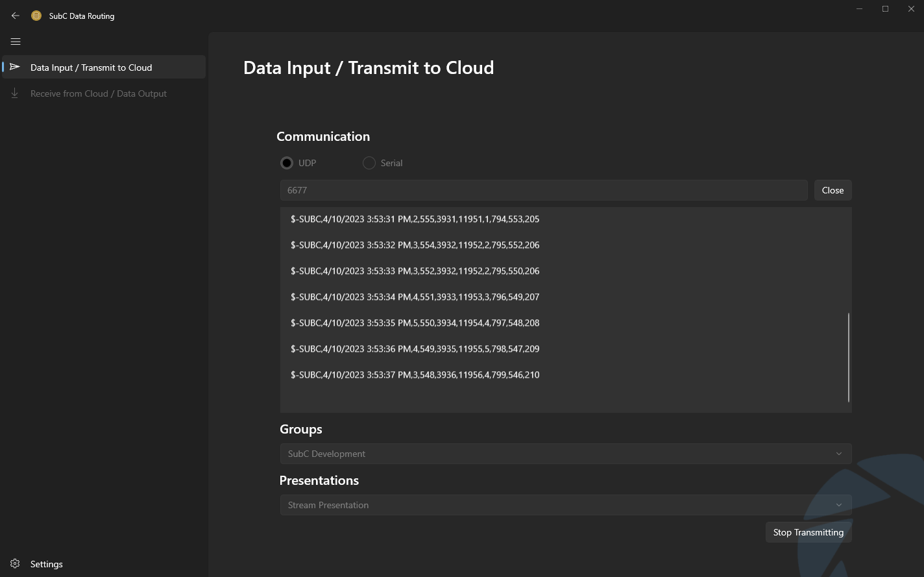Screen dimensions: 924x577
Task: Open Receive from Cloud / Data Output page
Action: (99, 93)
